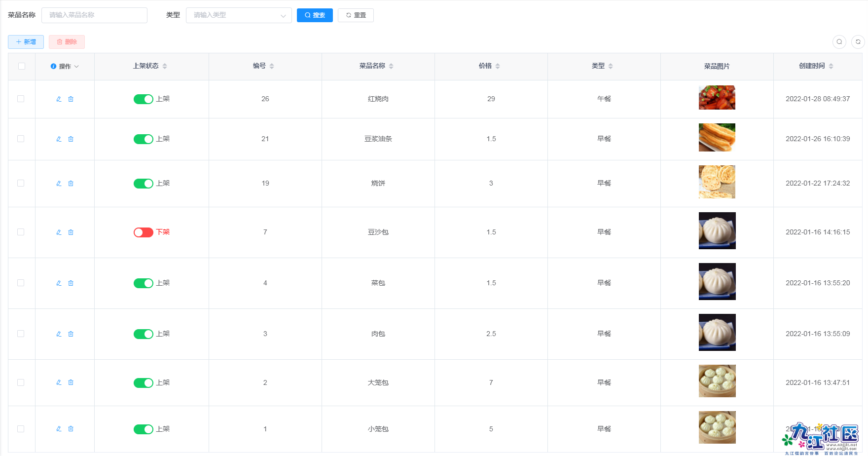Toggle 豆沙包 from 下架 to 上架

(143, 232)
